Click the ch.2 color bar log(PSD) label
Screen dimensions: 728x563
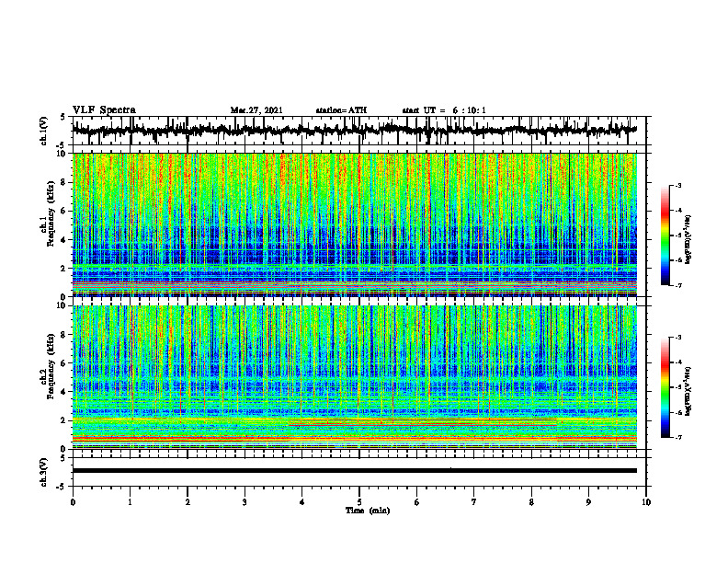pyautogui.click(x=688, y=392)
